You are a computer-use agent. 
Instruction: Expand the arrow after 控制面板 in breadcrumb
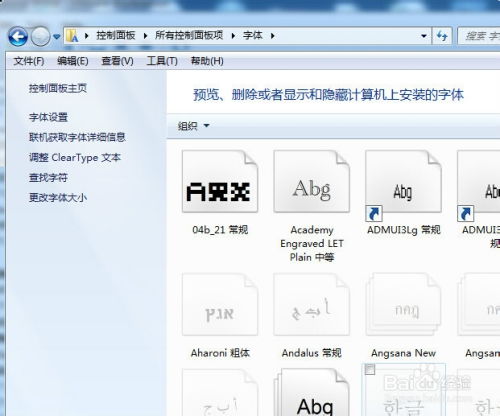tap(146, 36)
